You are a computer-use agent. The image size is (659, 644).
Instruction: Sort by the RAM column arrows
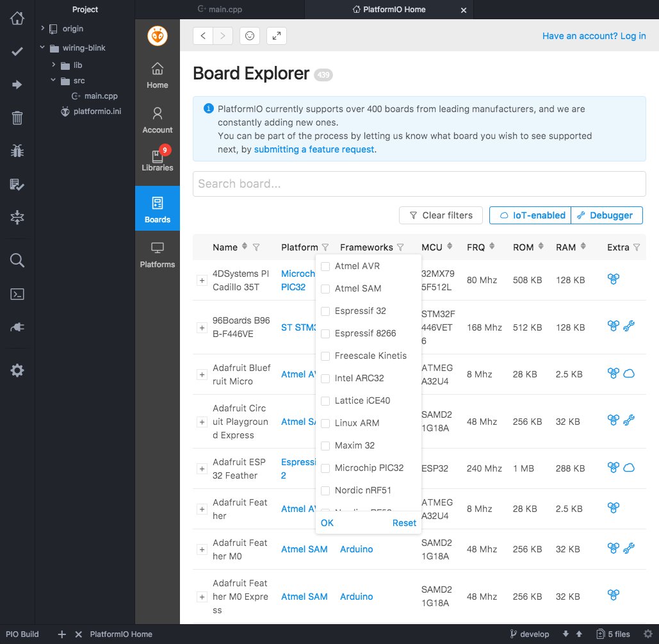[583, 246]
